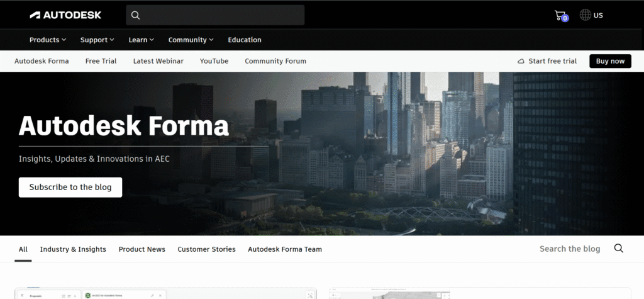Open the right blog post thumbnail

pyautogui.click(x=480, y=293)
